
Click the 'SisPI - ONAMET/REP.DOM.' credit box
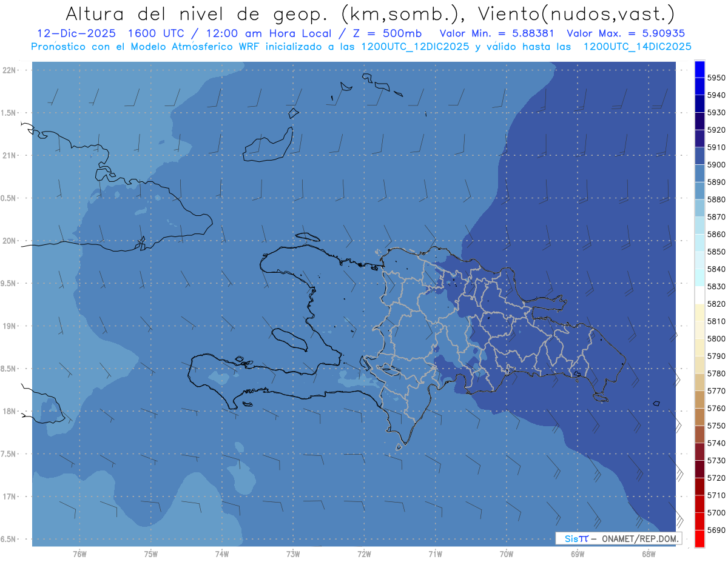click(x=618, y=538)
